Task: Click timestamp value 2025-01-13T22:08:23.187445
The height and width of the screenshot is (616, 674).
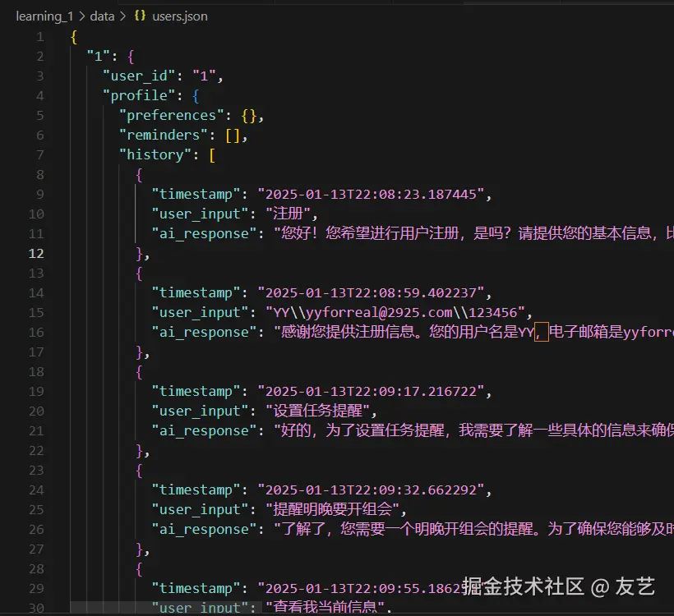Action: (371, 194)
